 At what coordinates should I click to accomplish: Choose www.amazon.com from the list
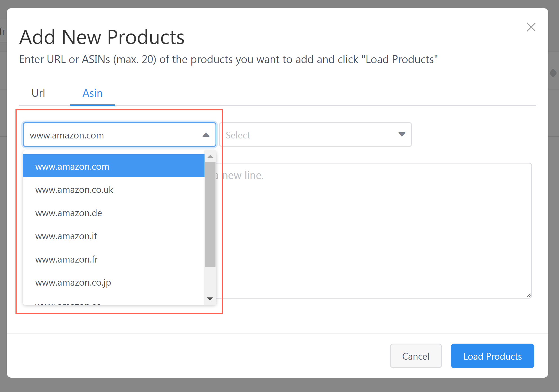tap(114, 166)
